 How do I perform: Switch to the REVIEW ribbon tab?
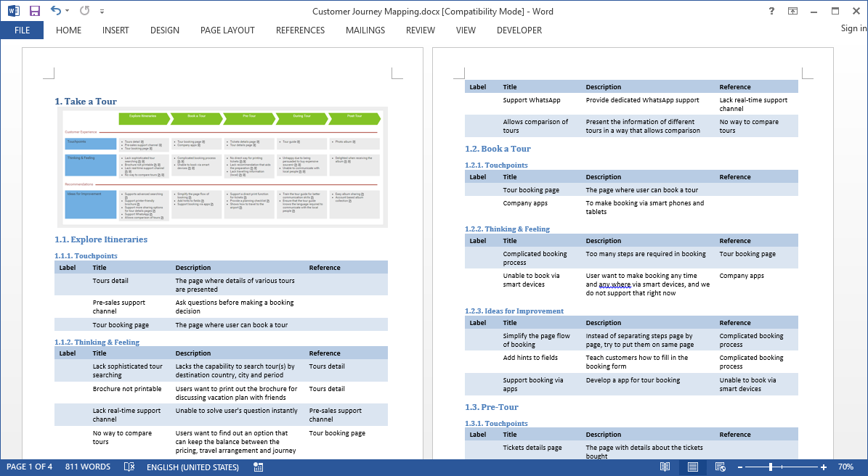[x=420, y=30]
